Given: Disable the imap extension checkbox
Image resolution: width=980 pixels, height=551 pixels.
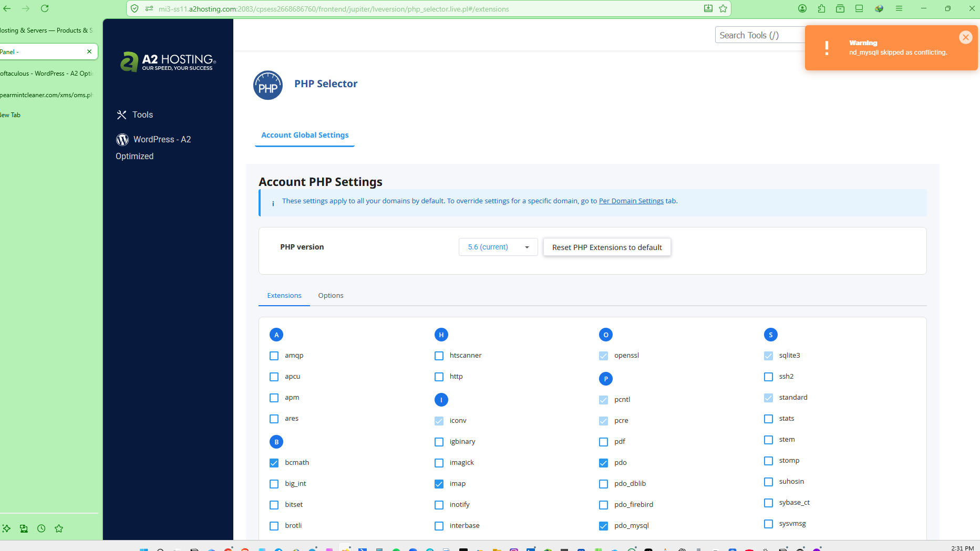Looking at the screenshot, I should point(439,484).
